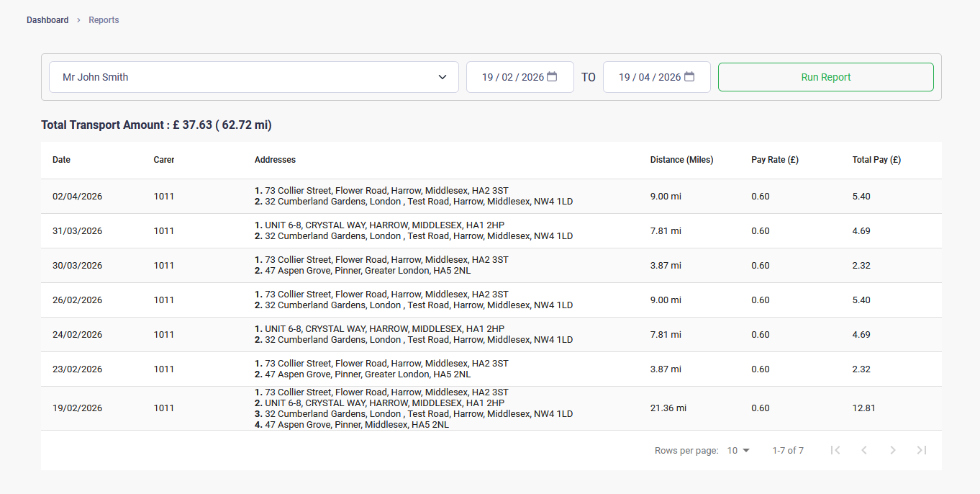The height and width of the screenshot is (494, 980).
Task: Go to the next results page
Action: tap(892, 449)
